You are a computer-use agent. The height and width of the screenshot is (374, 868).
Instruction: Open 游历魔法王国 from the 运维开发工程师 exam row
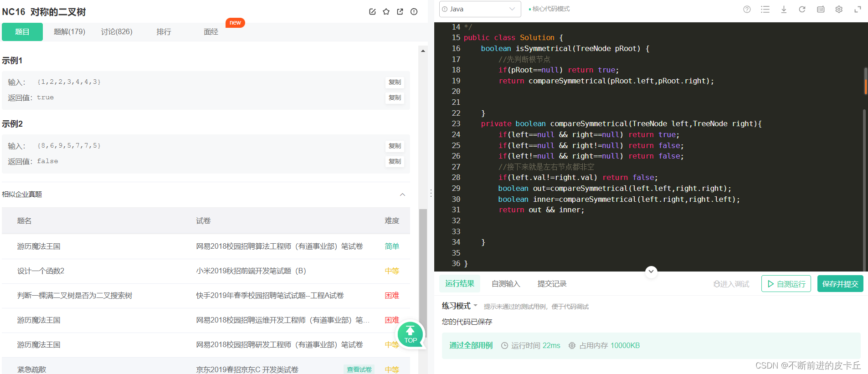39,320
